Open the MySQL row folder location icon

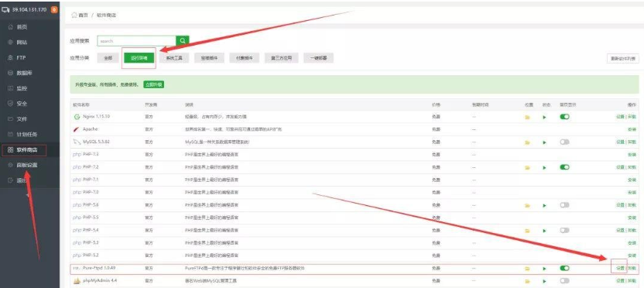[x=527, y=142]
